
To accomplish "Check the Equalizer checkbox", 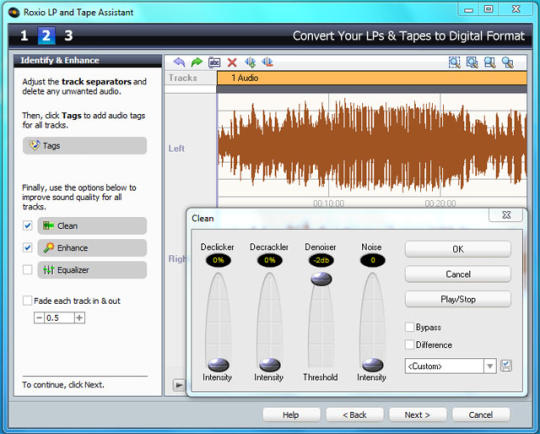I will tap(28, 270).
